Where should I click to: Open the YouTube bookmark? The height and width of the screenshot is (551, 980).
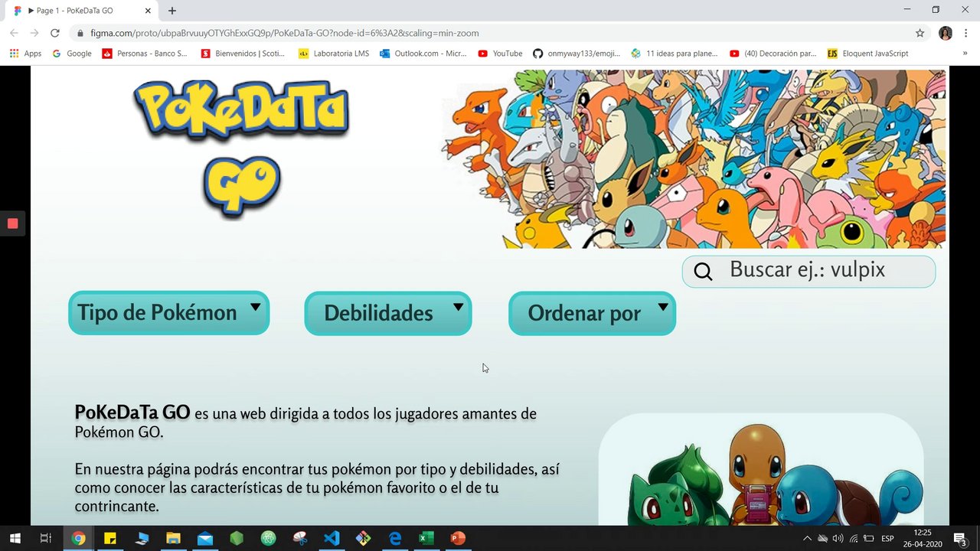[500, 54]
